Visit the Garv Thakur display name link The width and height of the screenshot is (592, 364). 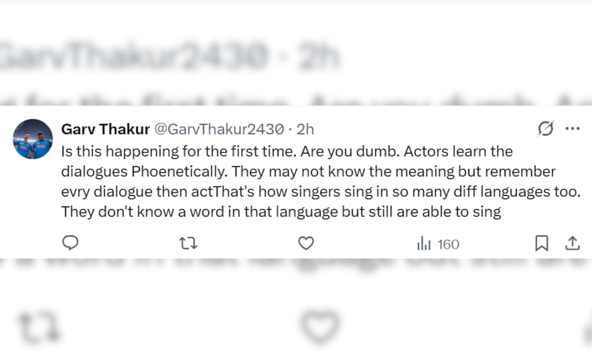[x=106, y=129]
